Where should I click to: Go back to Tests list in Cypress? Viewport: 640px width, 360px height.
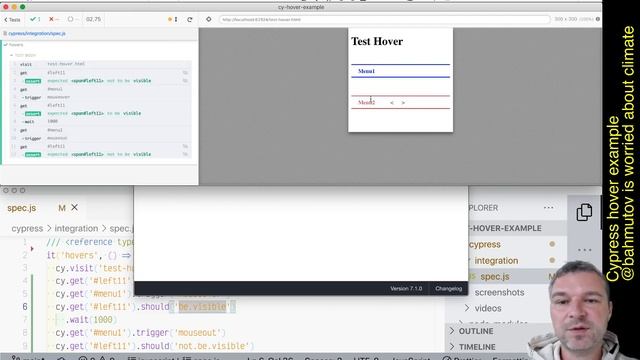click(12, 19)
